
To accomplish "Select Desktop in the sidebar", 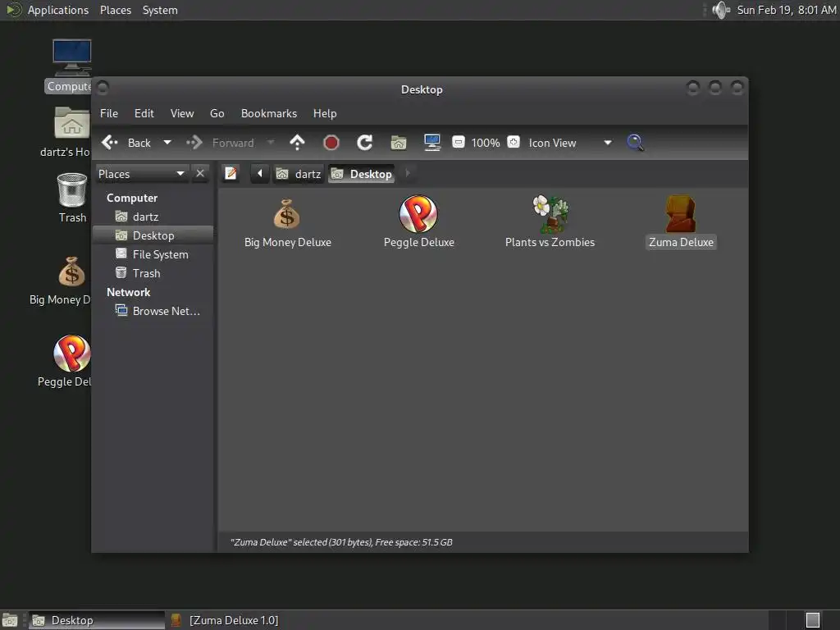I will click(x=153, y=235).
